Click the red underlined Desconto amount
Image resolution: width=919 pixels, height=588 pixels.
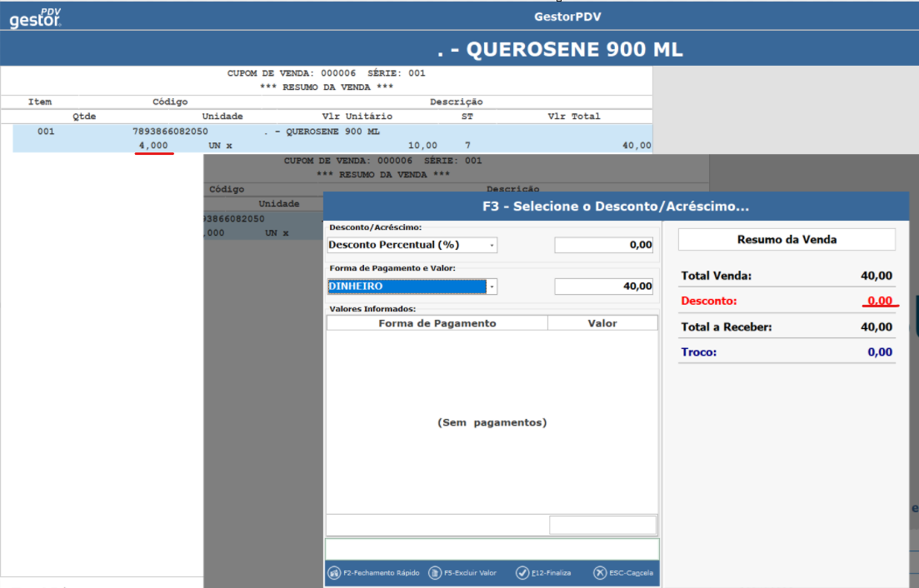click(879, 301)
